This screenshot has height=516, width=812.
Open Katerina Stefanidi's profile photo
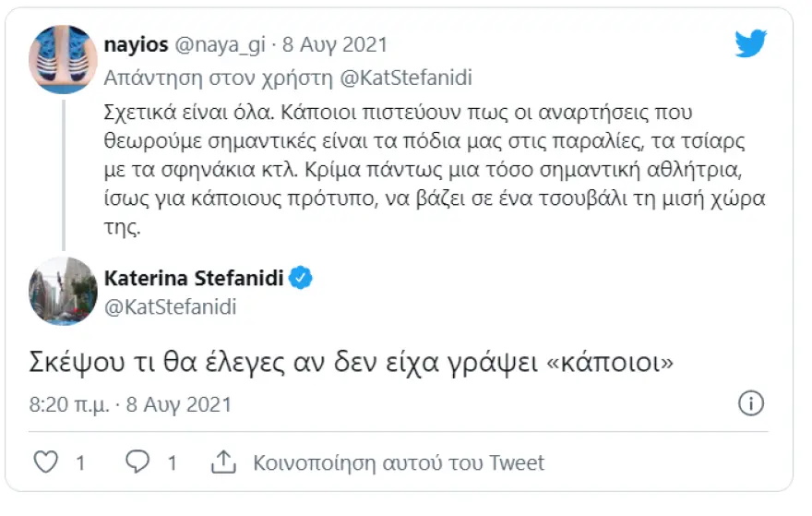click(x=63, y=291)
